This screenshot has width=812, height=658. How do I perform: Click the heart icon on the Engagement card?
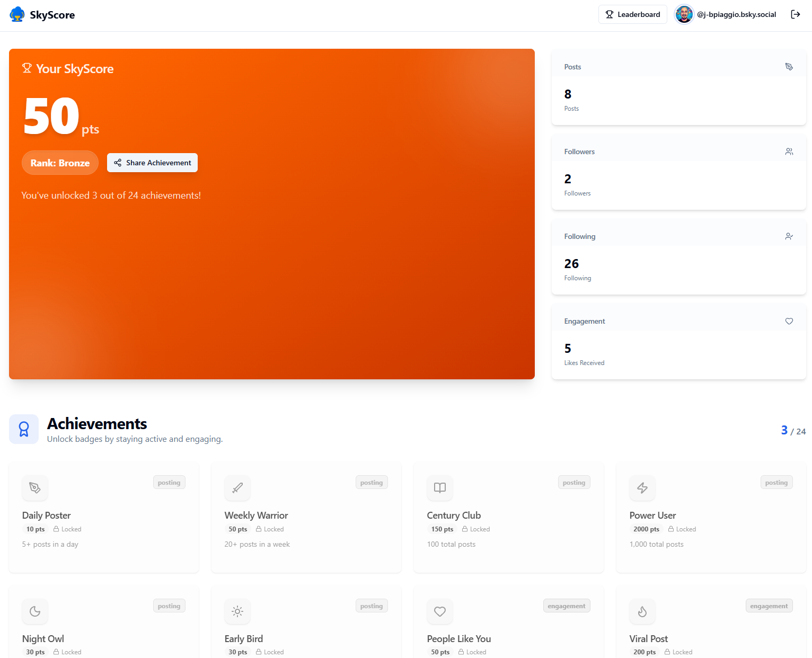click(x=789, y=321)
